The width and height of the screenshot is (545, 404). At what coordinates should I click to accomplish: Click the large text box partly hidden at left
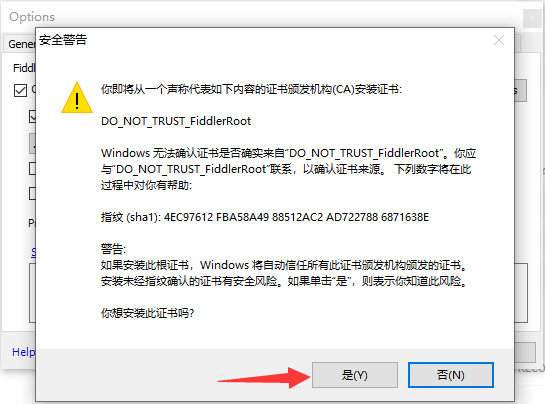[32, 293]
